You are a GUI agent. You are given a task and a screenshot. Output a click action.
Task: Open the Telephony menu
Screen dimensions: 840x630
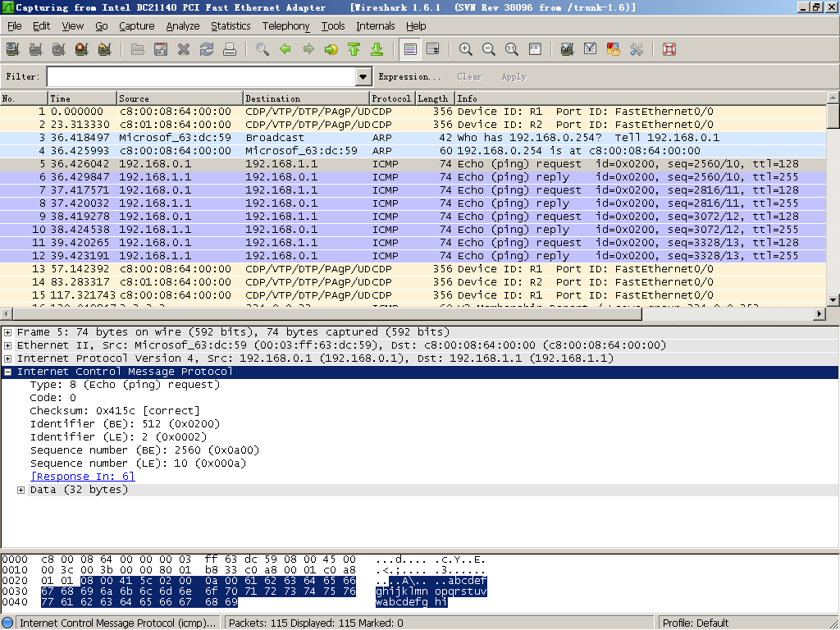coord(285,26)
